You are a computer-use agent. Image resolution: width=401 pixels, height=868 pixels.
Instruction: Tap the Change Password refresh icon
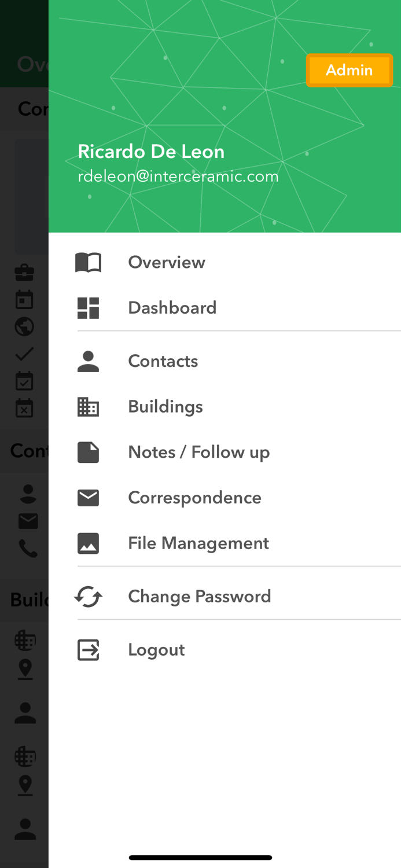[88, 597]
